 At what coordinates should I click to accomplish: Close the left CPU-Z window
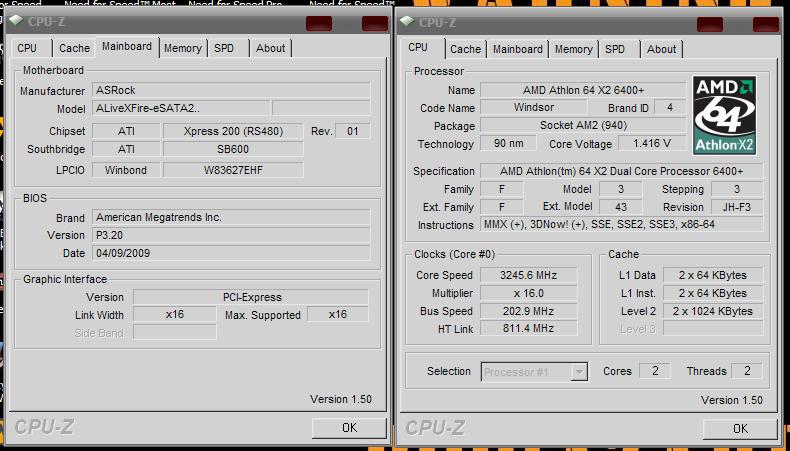[x=375, y=23]
